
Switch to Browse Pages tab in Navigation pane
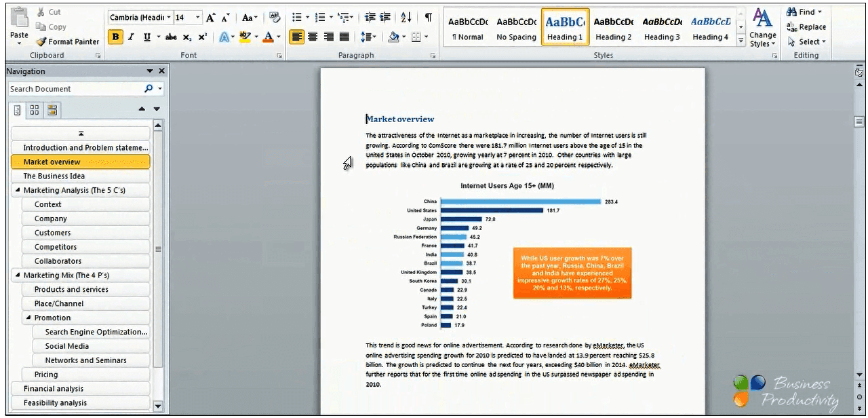point(33,109)
